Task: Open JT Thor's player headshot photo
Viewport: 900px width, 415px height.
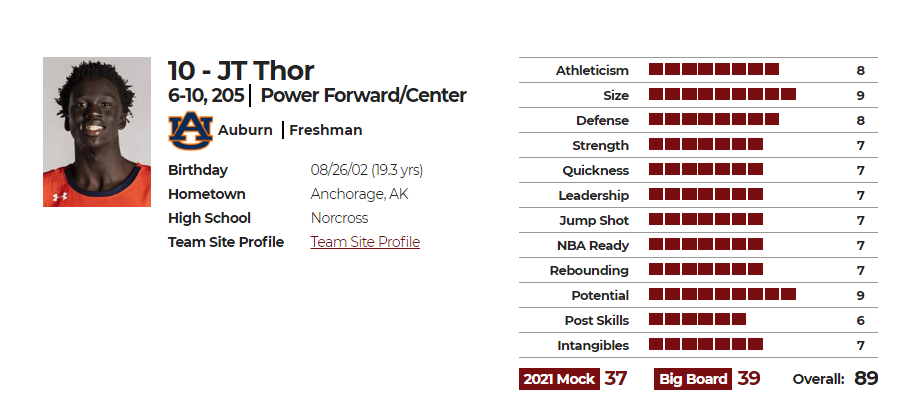Action: (97, 132)
